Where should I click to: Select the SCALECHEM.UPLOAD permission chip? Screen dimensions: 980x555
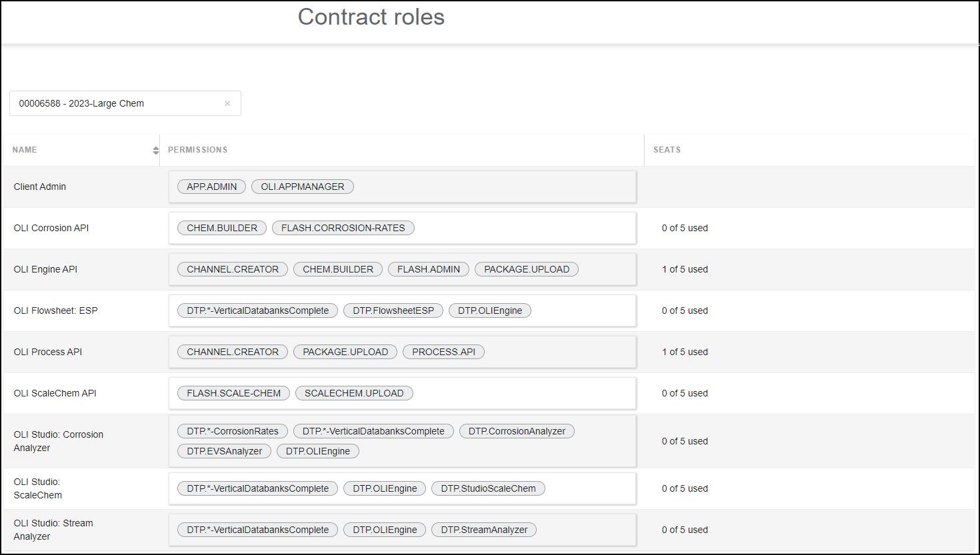(x=353, y=393)
